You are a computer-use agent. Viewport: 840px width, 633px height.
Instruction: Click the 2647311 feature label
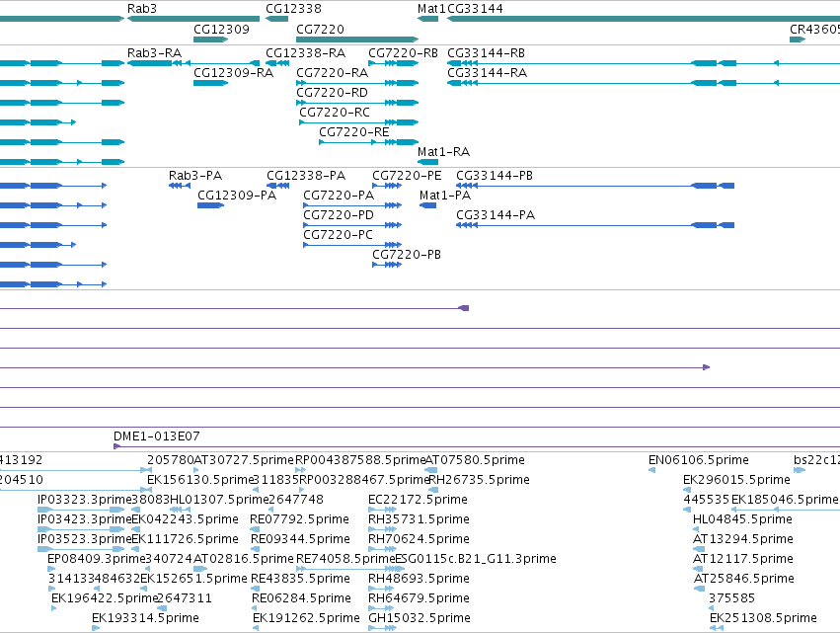[x=185, y=598]
